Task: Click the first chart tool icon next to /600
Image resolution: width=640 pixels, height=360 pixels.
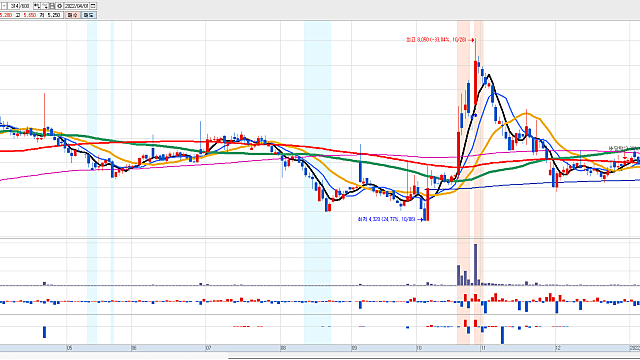Action: click(37, 6)
